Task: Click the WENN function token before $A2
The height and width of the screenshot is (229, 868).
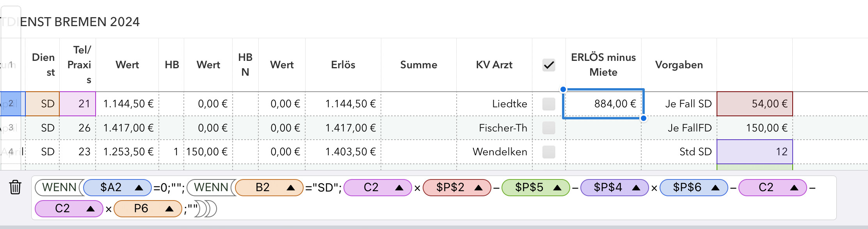Action: coord(59,188)
